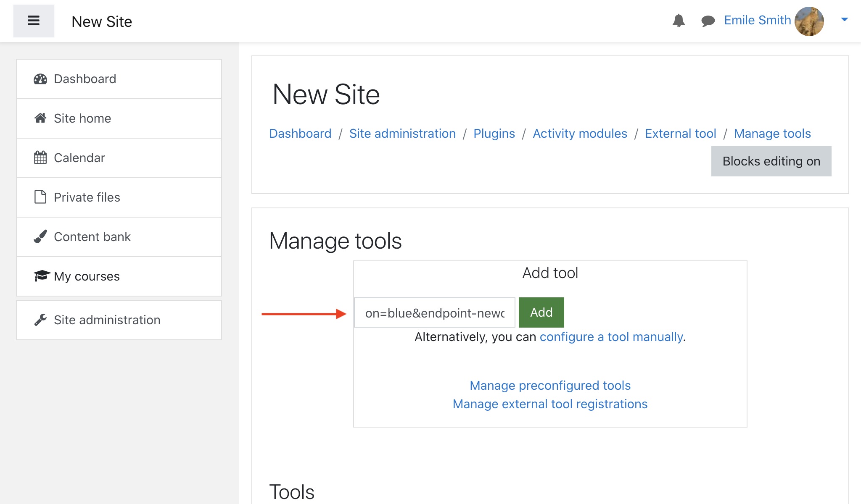Screen dimensions: 861x504
Task: Click the My courses graduation cap icon
Action: 42,276
